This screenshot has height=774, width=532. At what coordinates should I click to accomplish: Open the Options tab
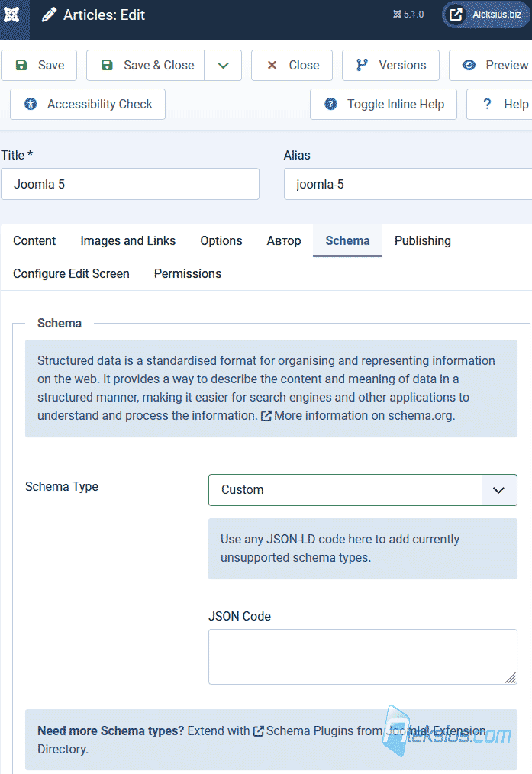pyautogui.click(x=221, y=241)
